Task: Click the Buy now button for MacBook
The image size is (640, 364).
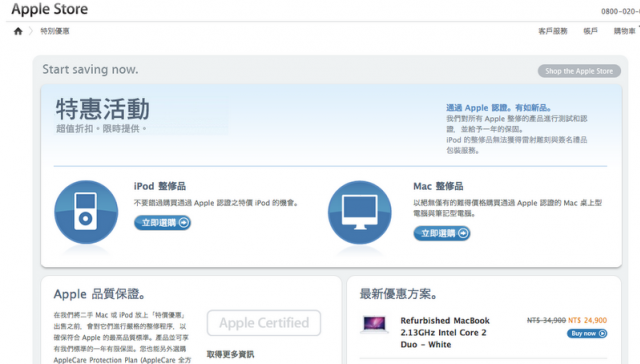Action: [x=587, y=333]
